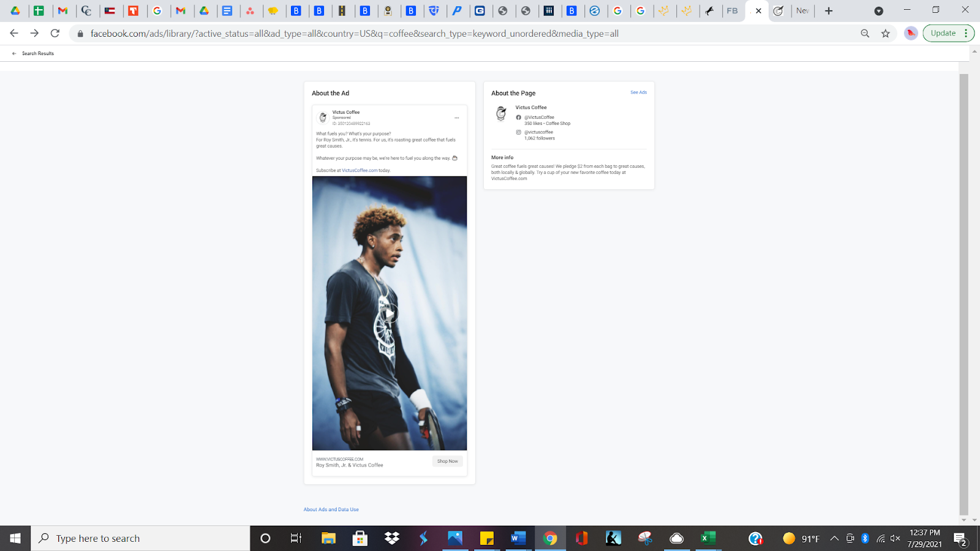Click the Victus Coffee logo in About the Page
Viewport: 980px width, 551px height.
pyautogui.click(x=501, y=113)
